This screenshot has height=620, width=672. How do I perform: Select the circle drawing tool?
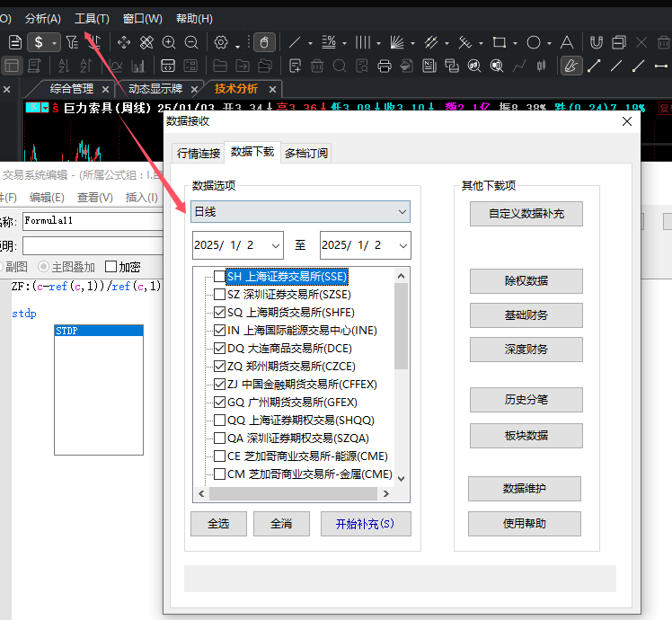pos(534,42)
